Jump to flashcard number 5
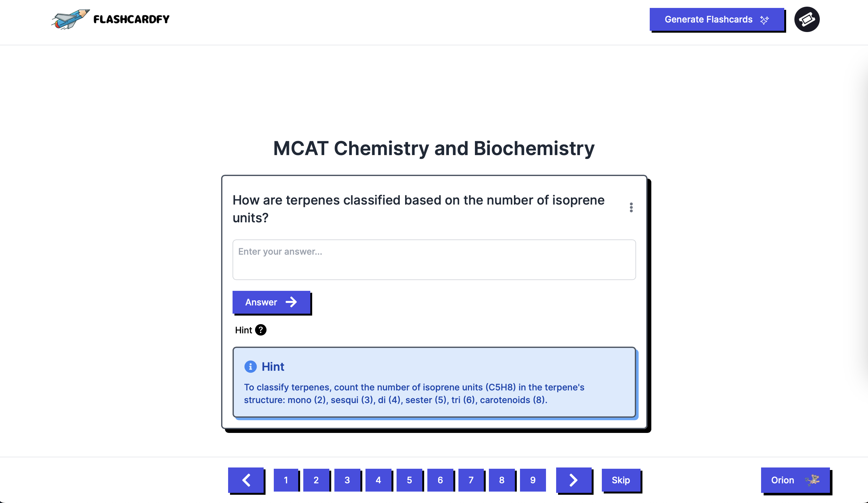The height and width of the screenshot is (503, 868). pyautogui.click(x=409, y=480)
